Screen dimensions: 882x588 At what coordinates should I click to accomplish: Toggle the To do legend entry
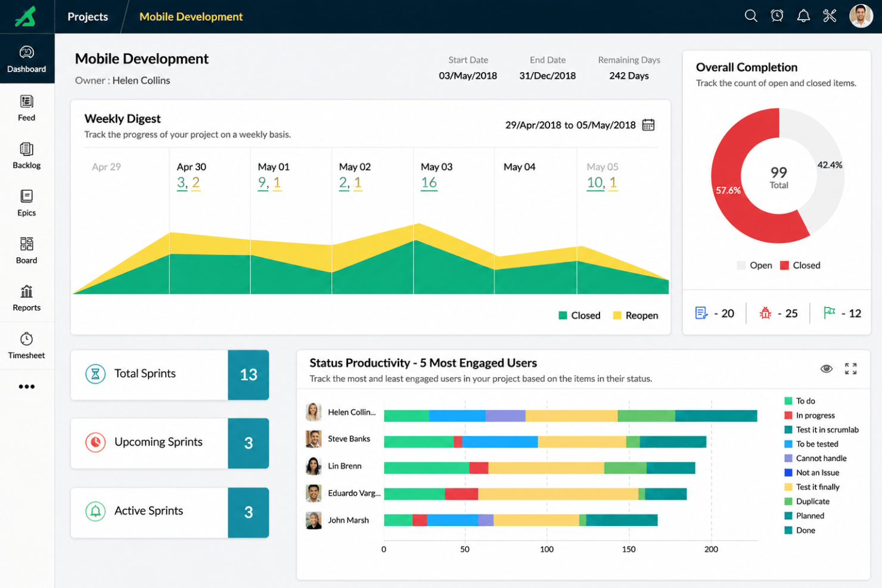800,401
